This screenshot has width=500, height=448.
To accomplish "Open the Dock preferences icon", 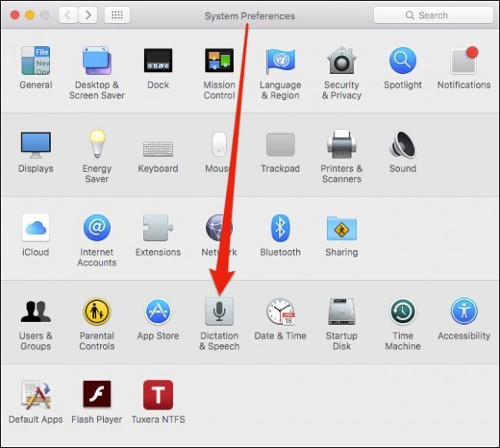I will point(158,60).
